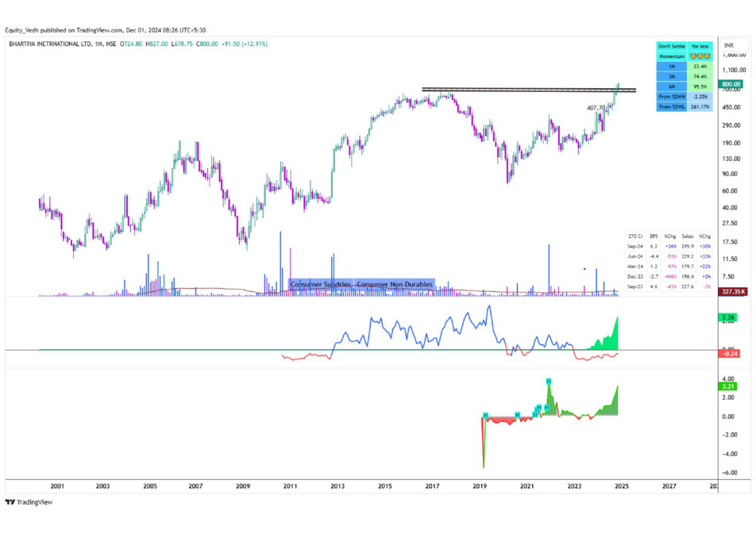Click the TradingView logo at bottom left
Screen dimensions: 756x534
[29, 502]
